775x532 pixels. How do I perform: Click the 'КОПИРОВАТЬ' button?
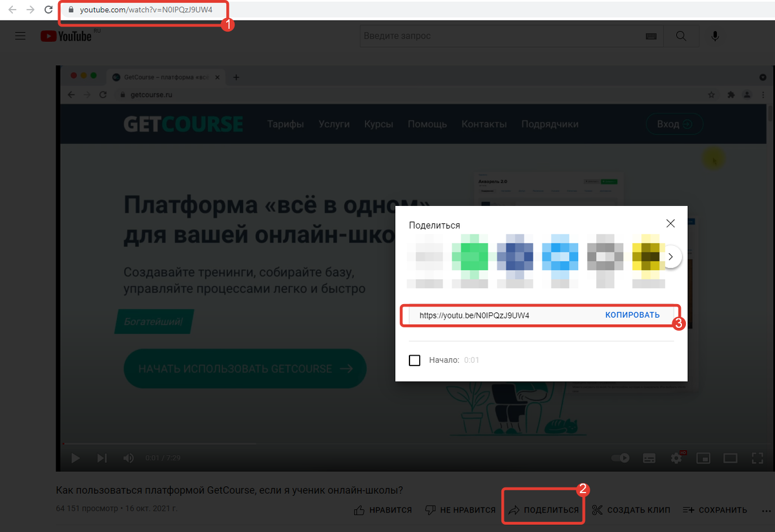[x=632, y=315]
